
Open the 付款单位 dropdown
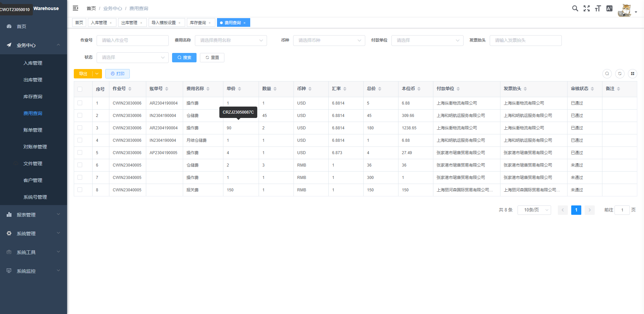click(427, 40)
